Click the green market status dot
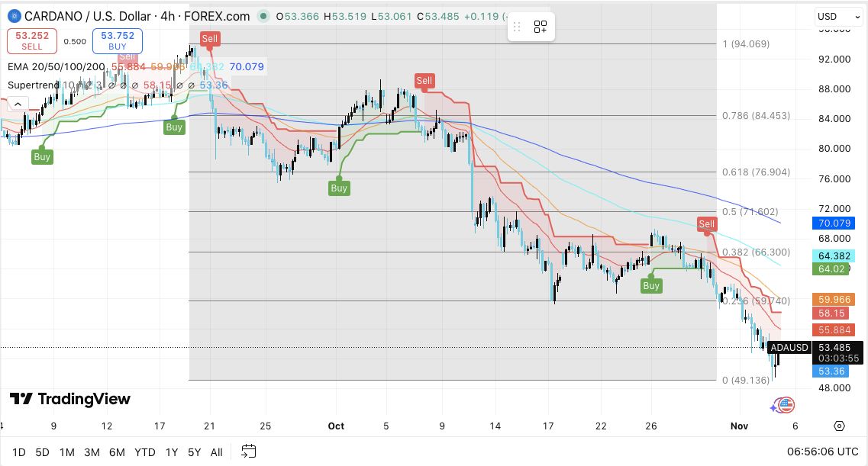 pos(263,16)
